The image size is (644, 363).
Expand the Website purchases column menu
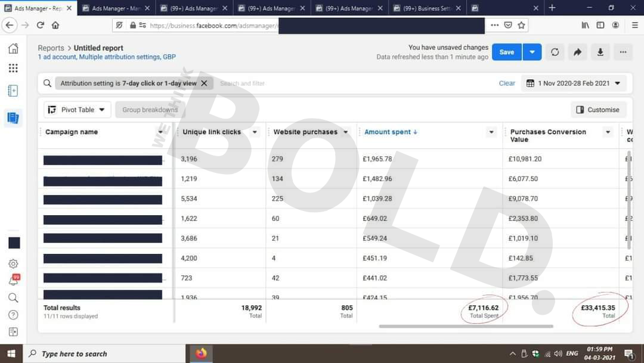point(346,132)
